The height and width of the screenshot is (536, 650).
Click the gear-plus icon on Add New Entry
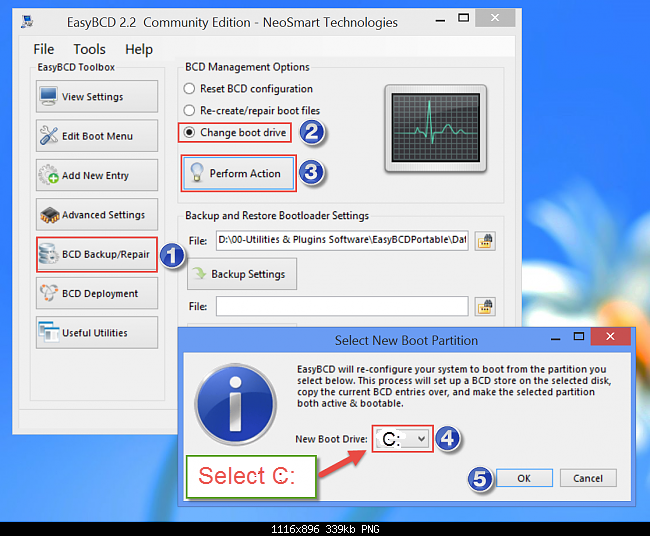point(49,175)
